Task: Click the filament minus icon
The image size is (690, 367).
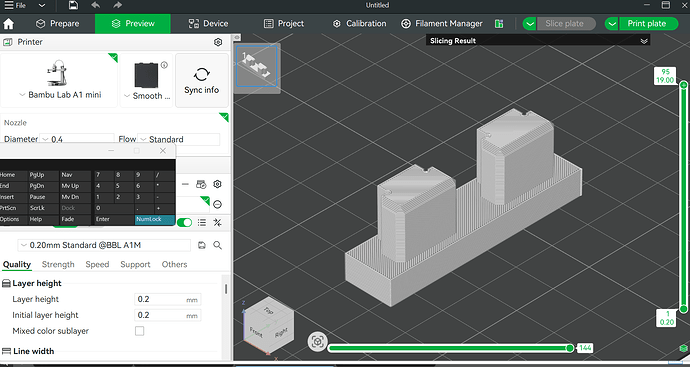Action: (185, 184)
